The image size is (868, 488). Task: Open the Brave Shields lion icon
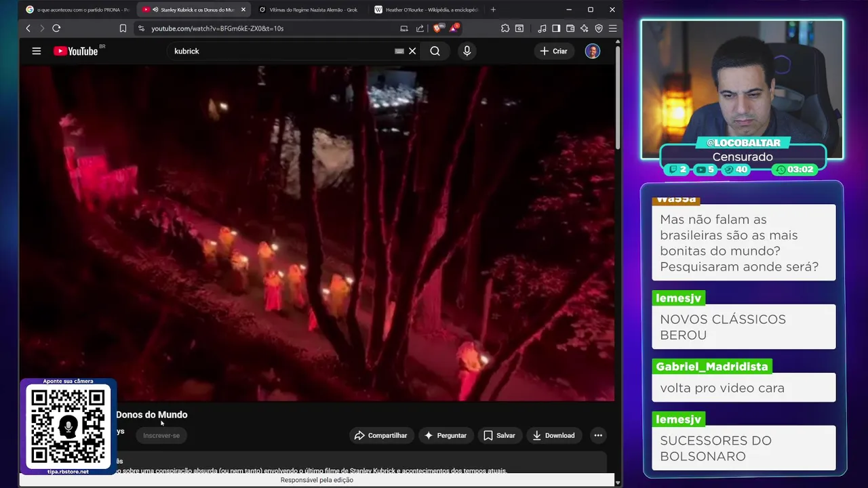(x=437, y=28)
